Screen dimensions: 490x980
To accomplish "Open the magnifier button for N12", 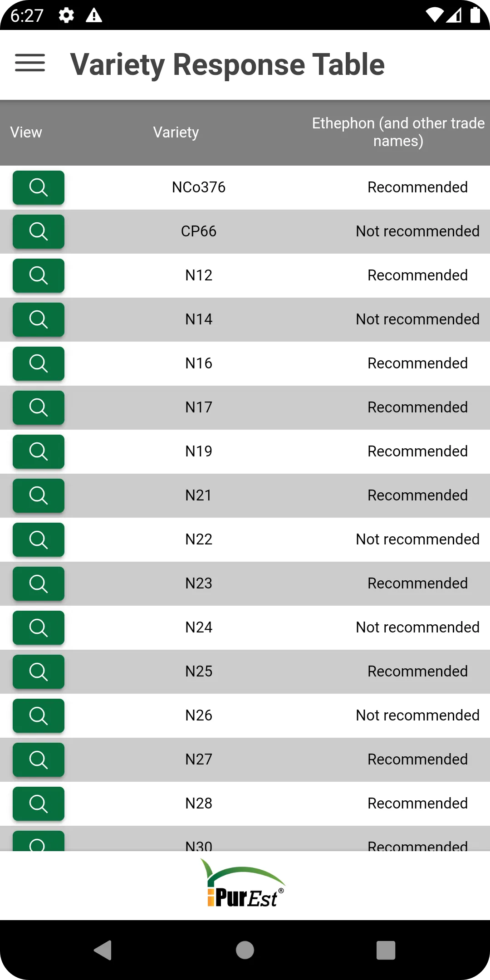I will 39,275.
